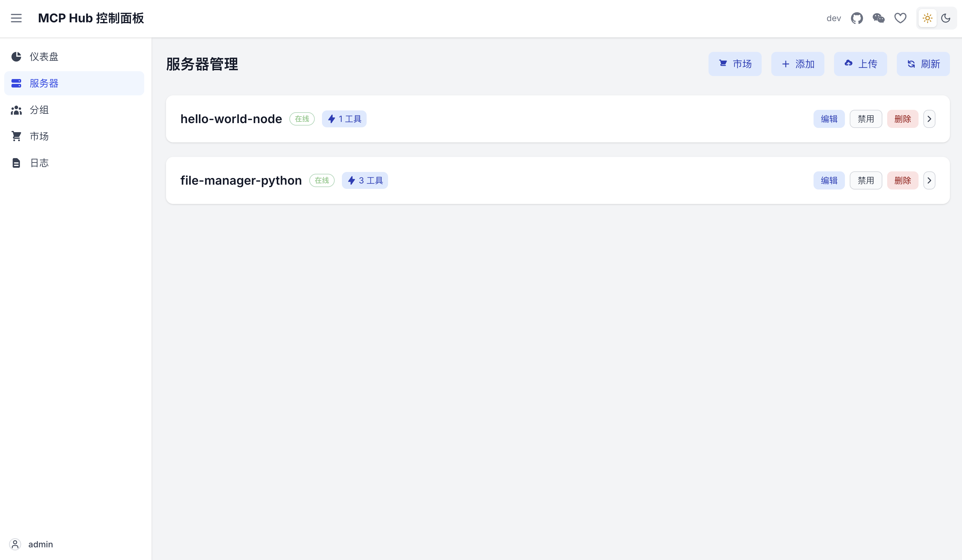Disable hello-world-node with 禁用 button
Viewport: 962px width, 560px height.
tap(865, 119)
